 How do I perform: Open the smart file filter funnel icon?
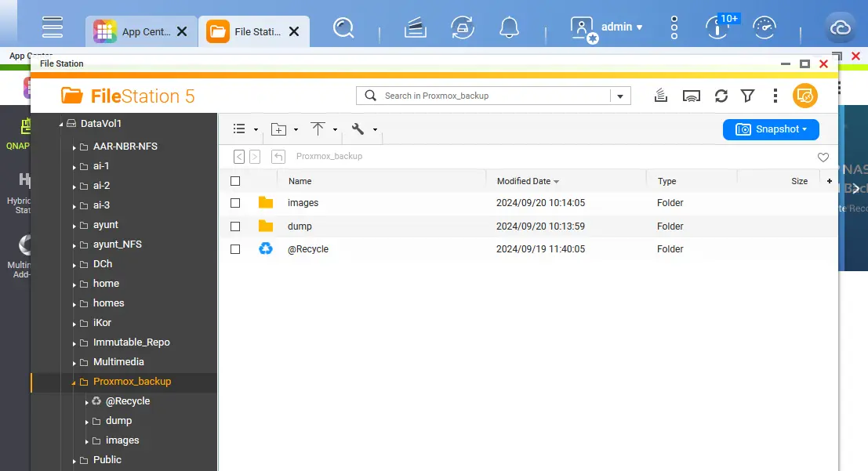tap(748, 96)
